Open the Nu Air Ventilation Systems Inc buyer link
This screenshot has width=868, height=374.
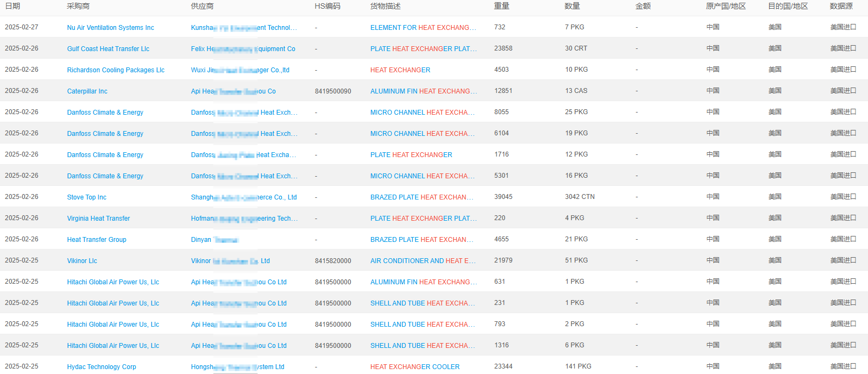[110, 28]
